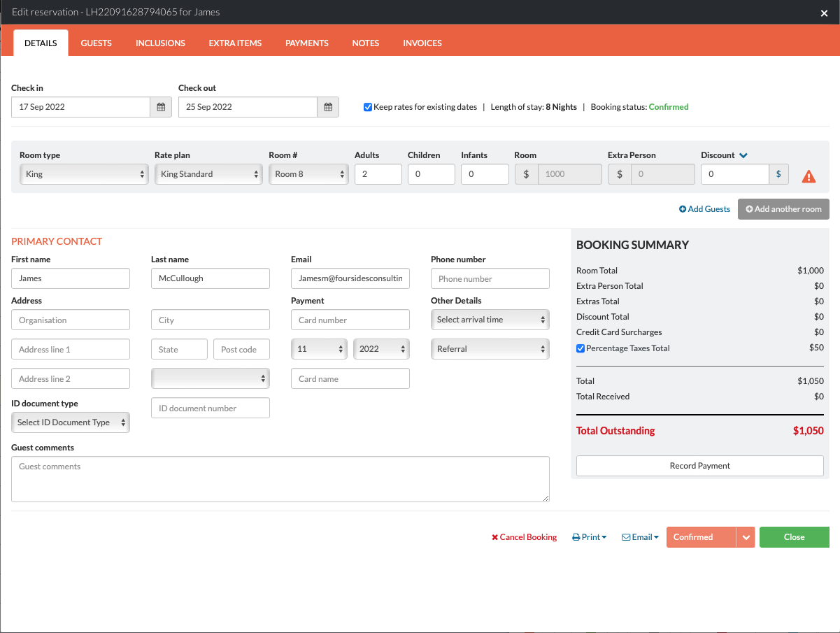This screenshot has height=633, width=840.
Task: Open the Select arrival time dropdown
Action: 490,320
